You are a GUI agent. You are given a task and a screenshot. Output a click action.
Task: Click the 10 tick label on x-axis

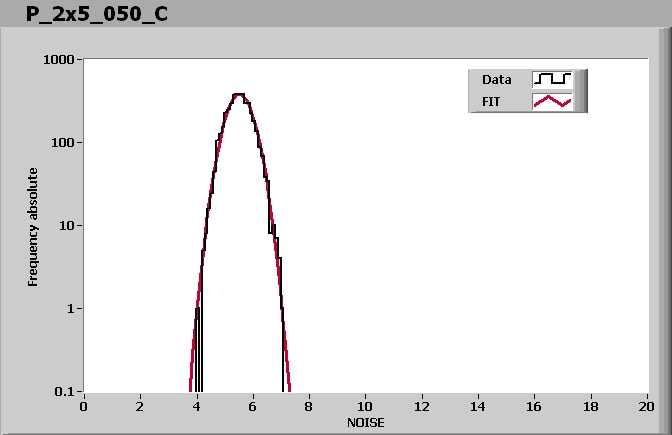click(366, 406)
